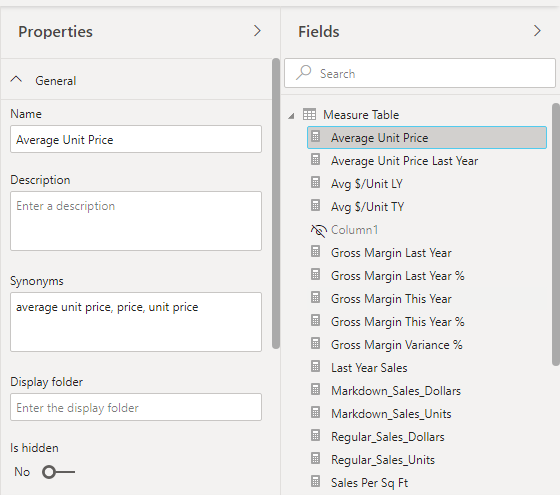Click calculator icon beside Gross Margin Last Year %
Viewport: 560px width, 495px height.
pos(315,275)
